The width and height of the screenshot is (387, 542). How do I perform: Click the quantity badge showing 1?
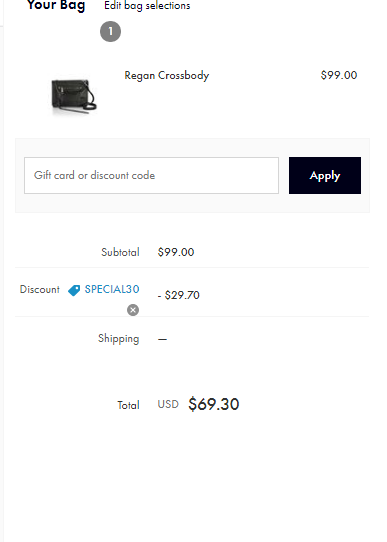(x=111, y=31)
